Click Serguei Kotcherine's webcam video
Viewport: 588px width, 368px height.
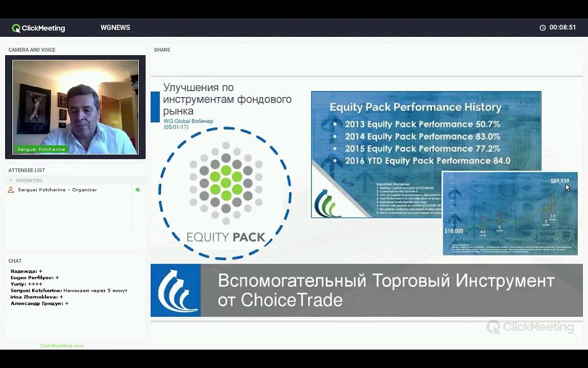tap(76, 107)
